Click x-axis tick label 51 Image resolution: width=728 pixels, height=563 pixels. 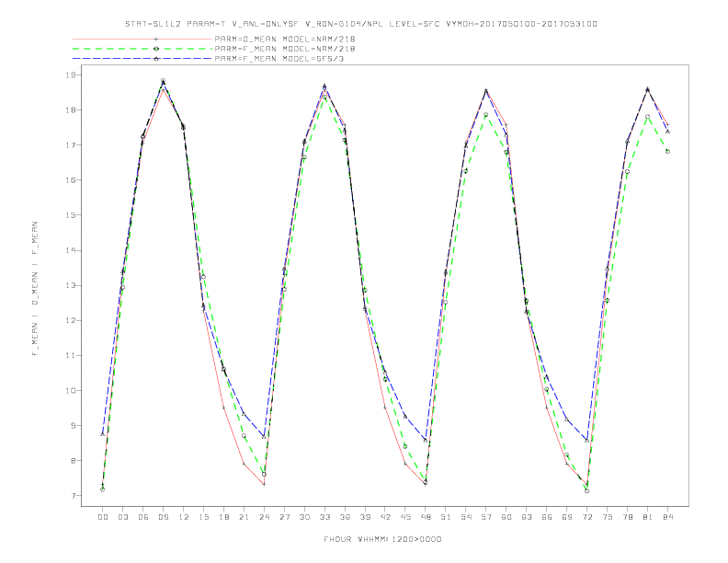[446, 517]
